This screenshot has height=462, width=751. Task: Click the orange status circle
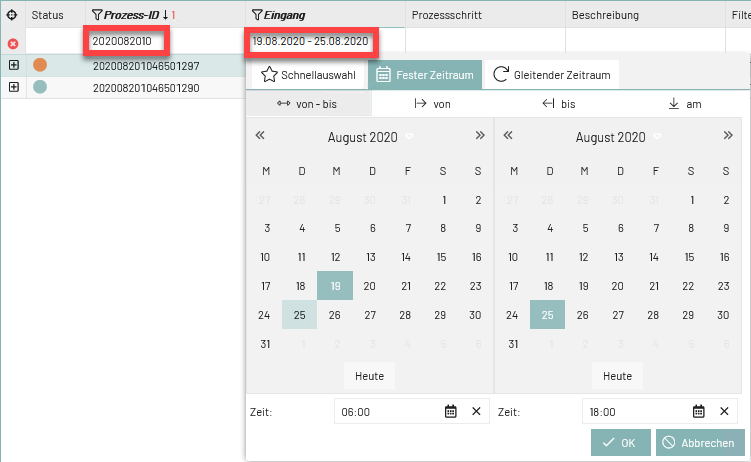click(x=40, y=65)
